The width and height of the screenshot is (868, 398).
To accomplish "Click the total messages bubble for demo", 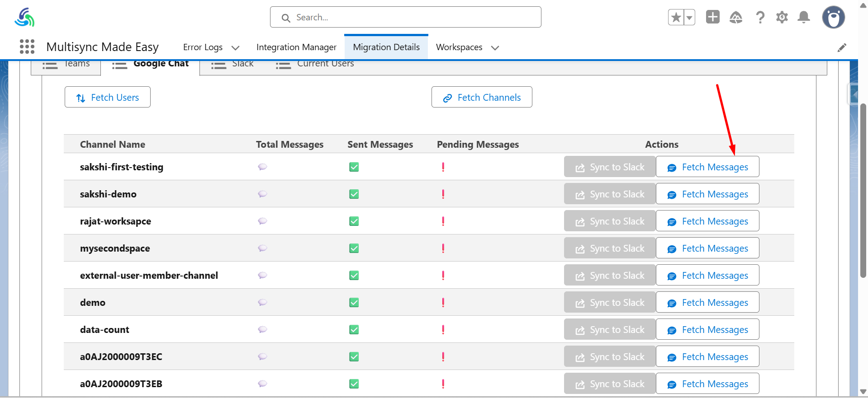I will point(262,302).
